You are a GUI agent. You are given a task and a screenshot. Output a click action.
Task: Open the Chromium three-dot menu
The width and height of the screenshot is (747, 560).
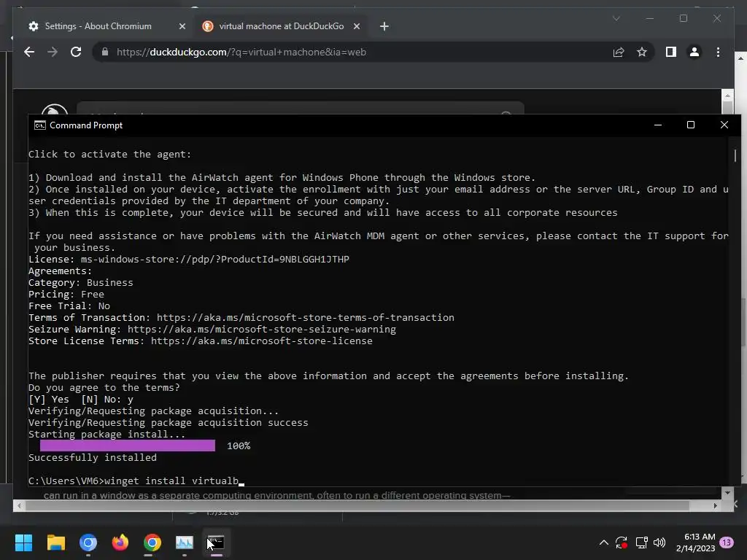(718, 52)
